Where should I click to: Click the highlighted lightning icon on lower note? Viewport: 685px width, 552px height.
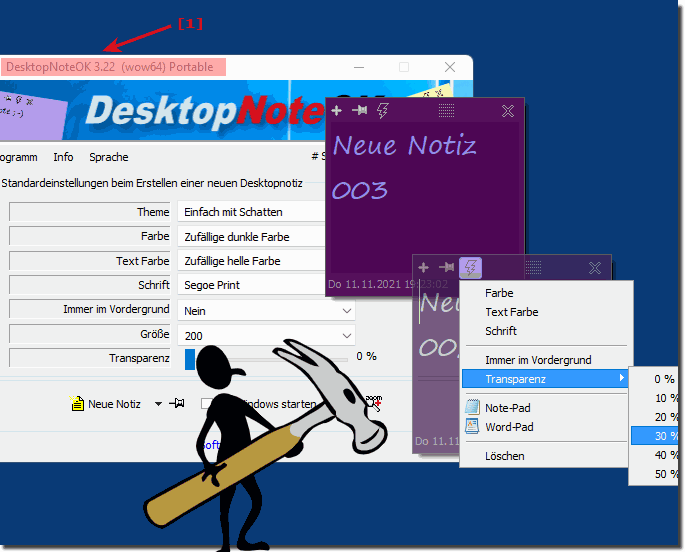coord(470,268)
